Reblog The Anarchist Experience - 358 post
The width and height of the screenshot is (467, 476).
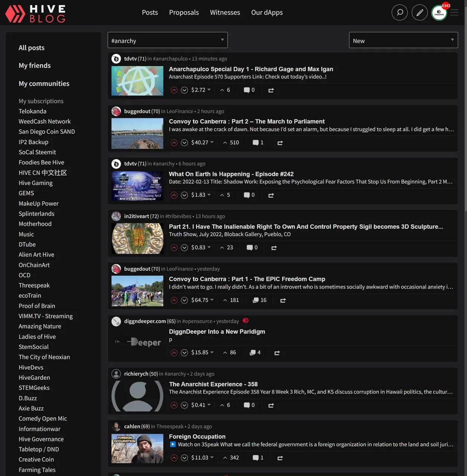coord(271,405)
